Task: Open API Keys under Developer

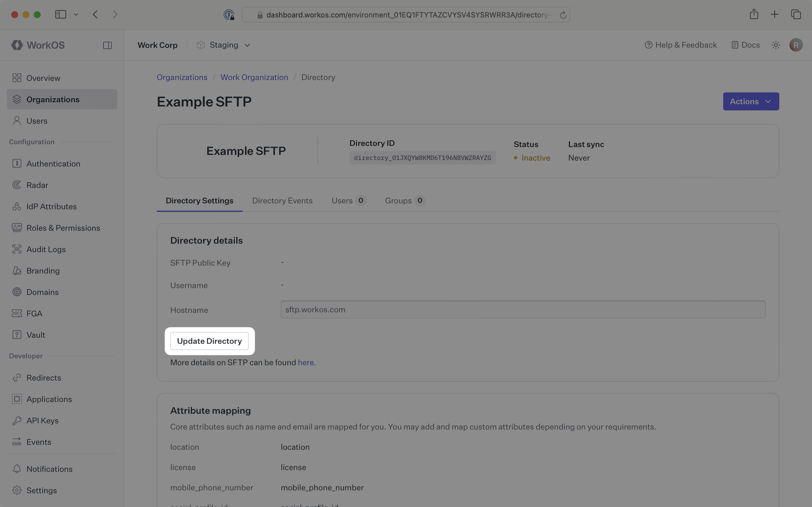Action: pos(42,421)
